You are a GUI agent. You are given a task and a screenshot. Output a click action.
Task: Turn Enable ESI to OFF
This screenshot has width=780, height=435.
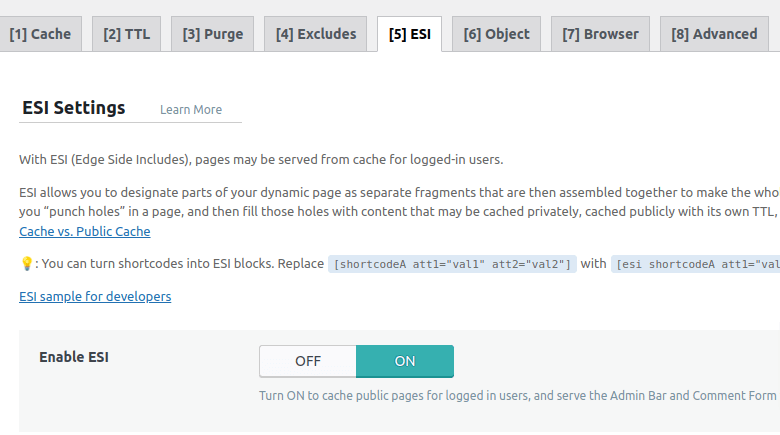(x=308, y=361)
